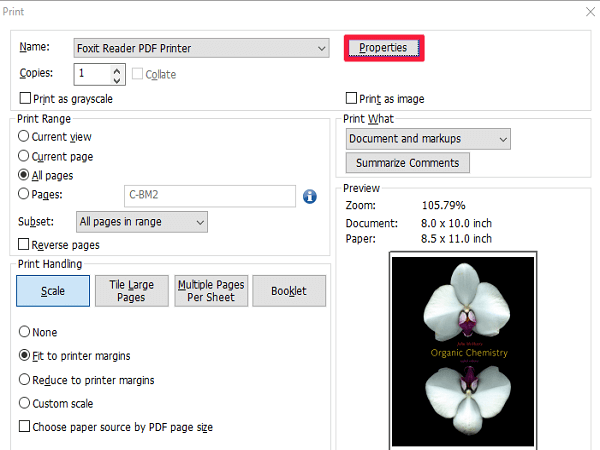Click the blue info icon beside Pages field
The height and width of the screenshot is (450, 600).
pos(310,197)
